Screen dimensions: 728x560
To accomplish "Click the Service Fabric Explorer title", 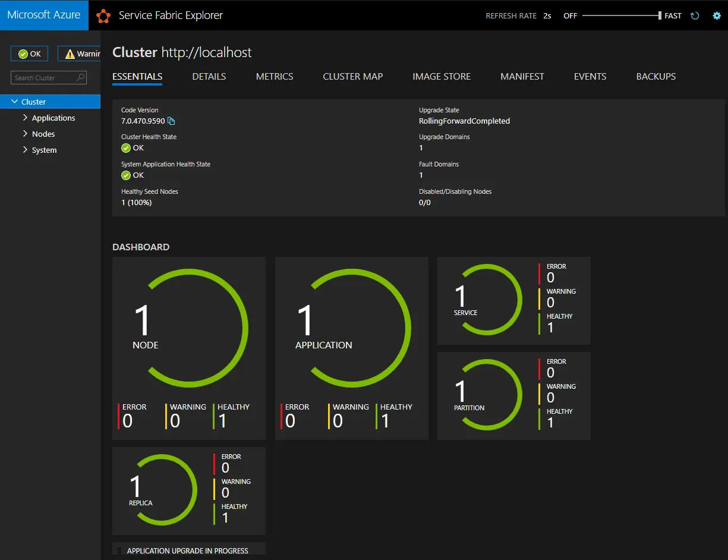I will point(171,16).
